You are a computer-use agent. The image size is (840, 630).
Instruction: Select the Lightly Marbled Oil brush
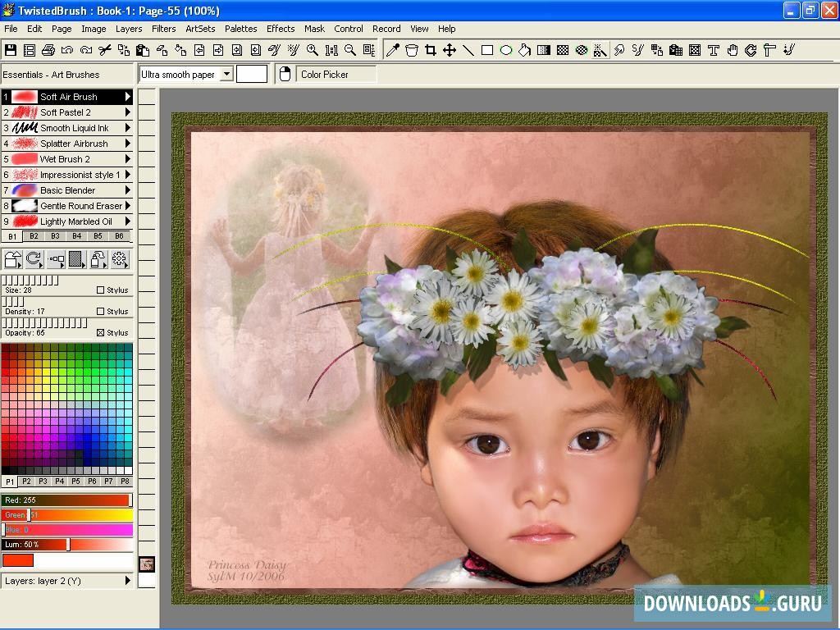67,221
